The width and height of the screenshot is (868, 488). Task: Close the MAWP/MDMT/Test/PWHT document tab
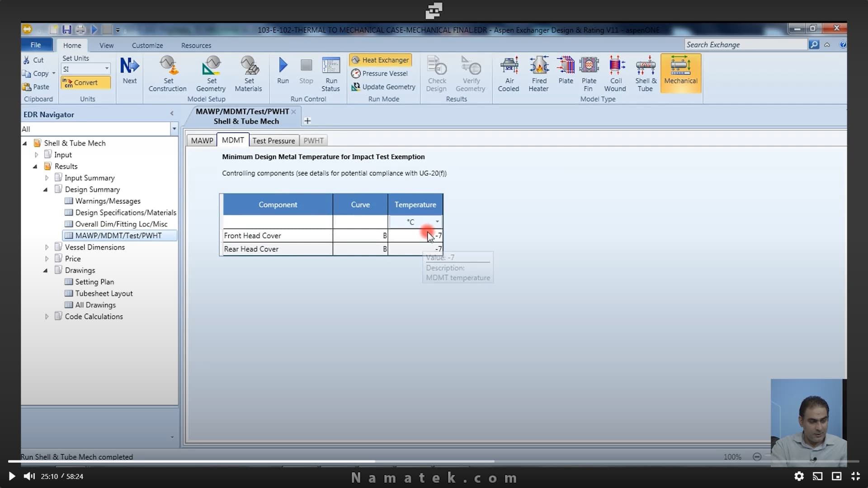click(293, 112)
